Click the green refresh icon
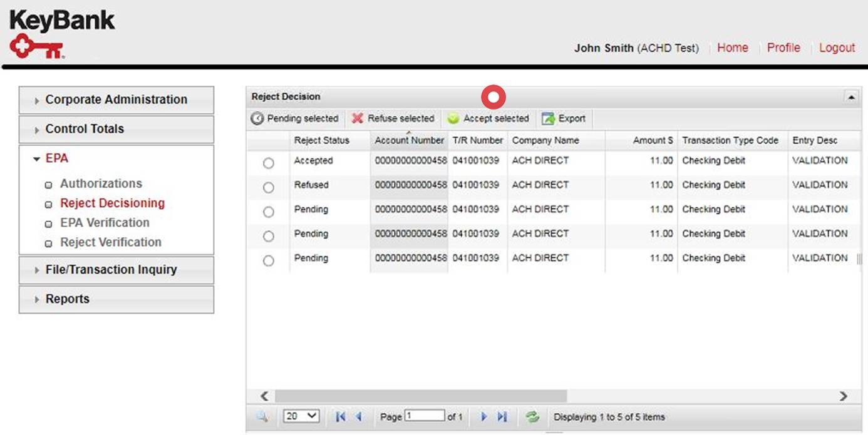The height and width of the screenshot is (435, 868). 532,417
